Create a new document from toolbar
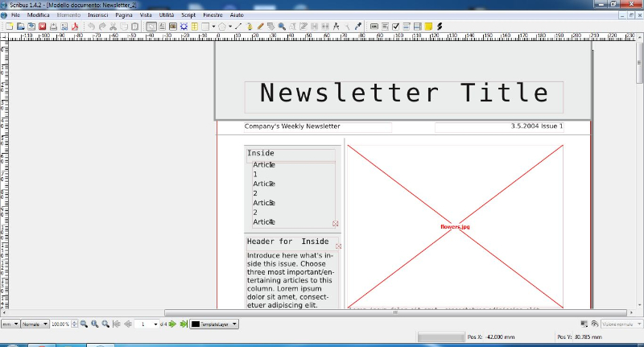 coord(10,27)
